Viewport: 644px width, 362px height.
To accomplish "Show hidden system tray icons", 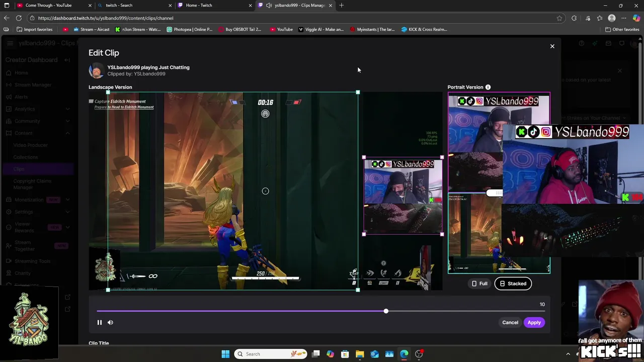I will (x=568, y=354).
